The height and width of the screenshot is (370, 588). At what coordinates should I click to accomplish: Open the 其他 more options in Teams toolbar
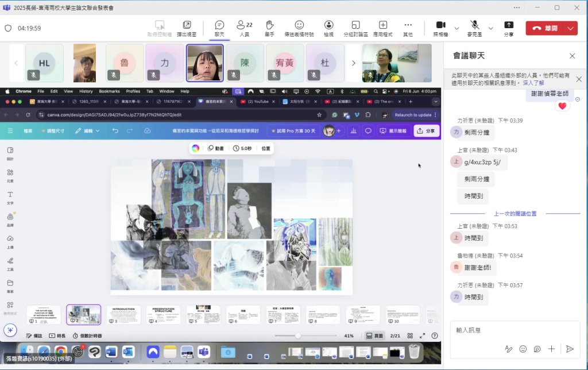pos(408,29)
